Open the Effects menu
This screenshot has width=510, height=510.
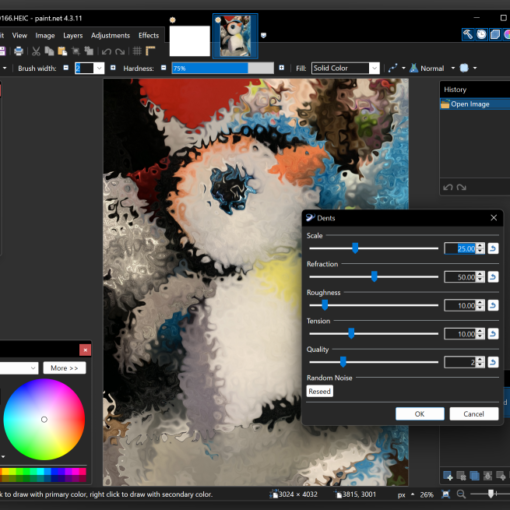coord(149,35)
